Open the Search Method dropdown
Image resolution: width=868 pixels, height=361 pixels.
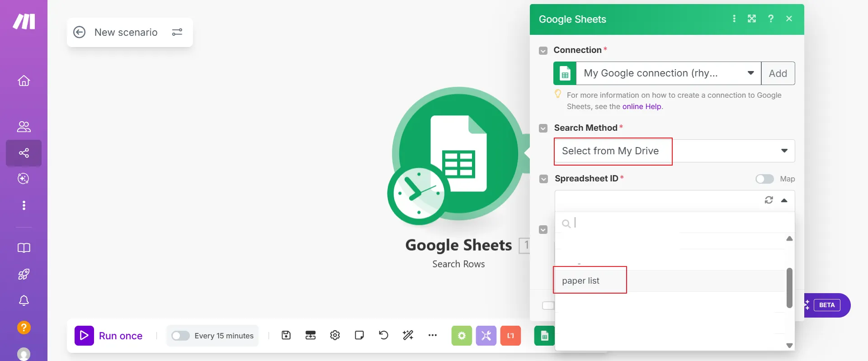point(675,151)
